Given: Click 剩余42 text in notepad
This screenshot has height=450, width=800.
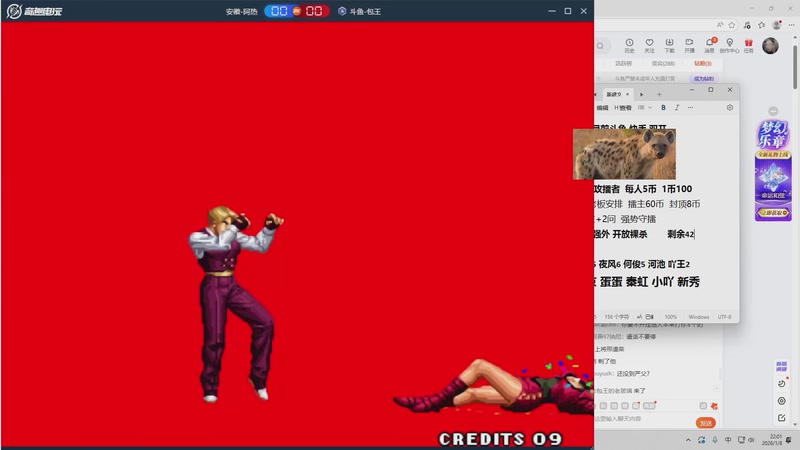Looking at the screenshot, I should pos(681,234).
